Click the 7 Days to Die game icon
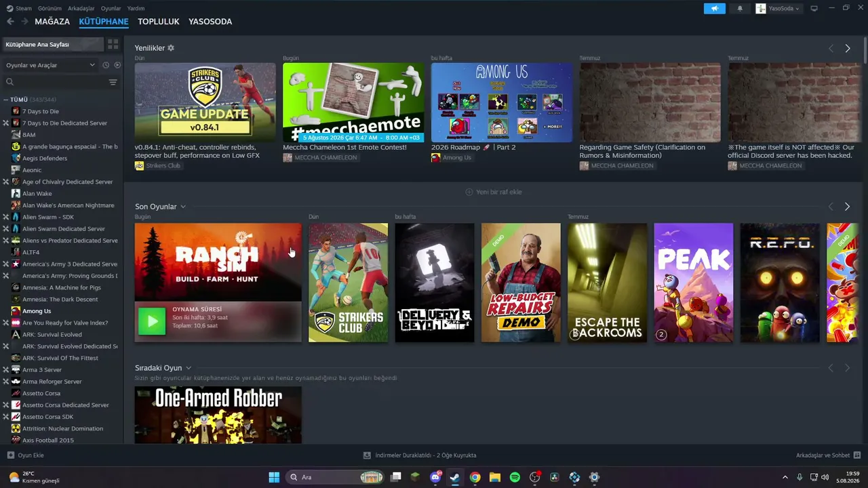Screen dimensions: 868x488 click(16, 111)
